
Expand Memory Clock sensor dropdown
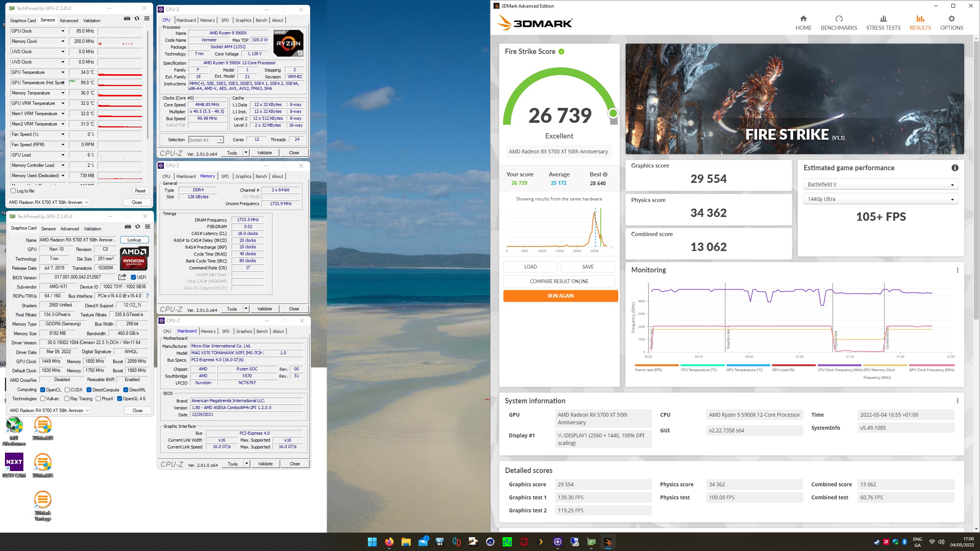(63, 41)
